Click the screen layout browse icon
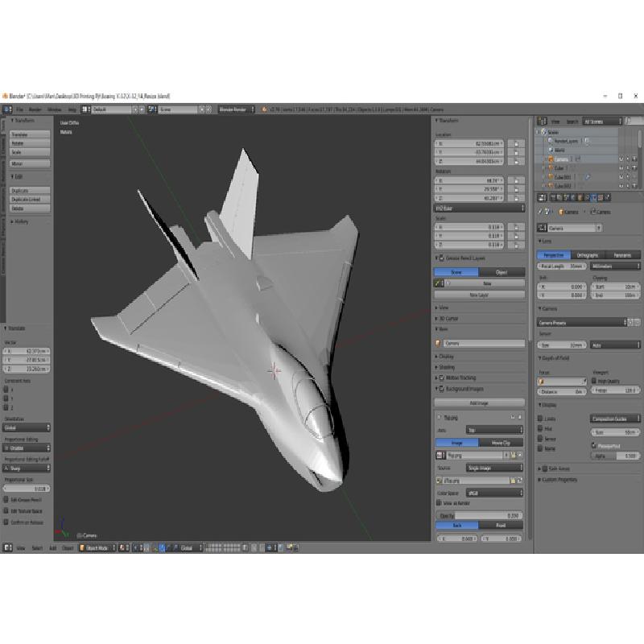644x644 pixels. 86,109
